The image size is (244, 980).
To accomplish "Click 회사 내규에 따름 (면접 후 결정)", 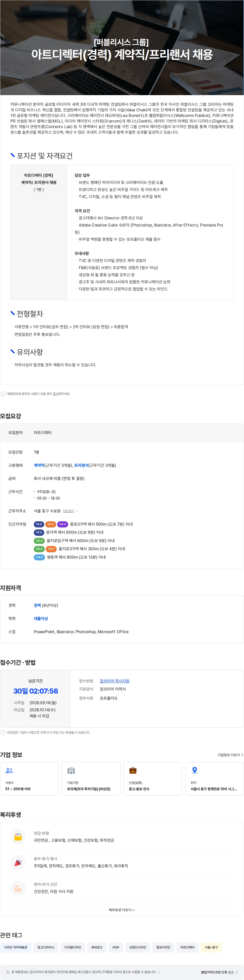I will tap(59, 478).
